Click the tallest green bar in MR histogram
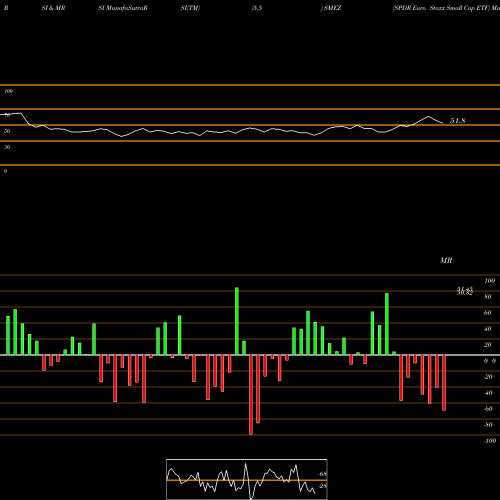The image size is (500, 500). coord(237,321)
